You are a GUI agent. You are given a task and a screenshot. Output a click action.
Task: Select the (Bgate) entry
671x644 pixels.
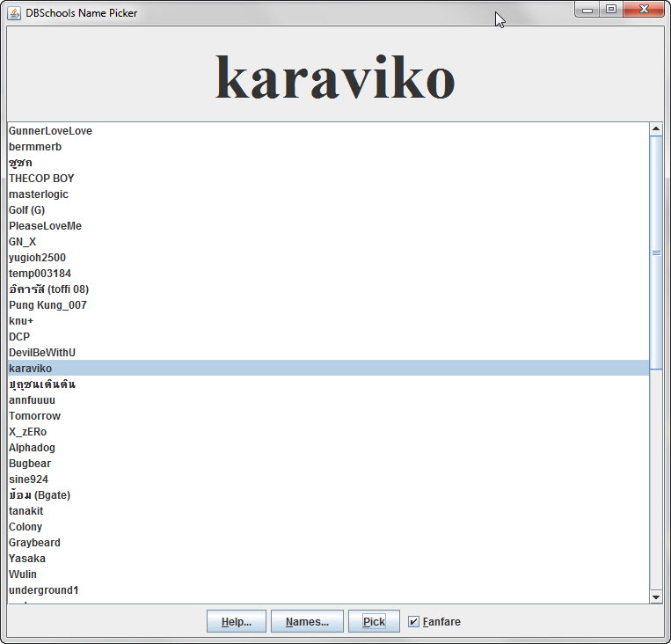(328, 495)
